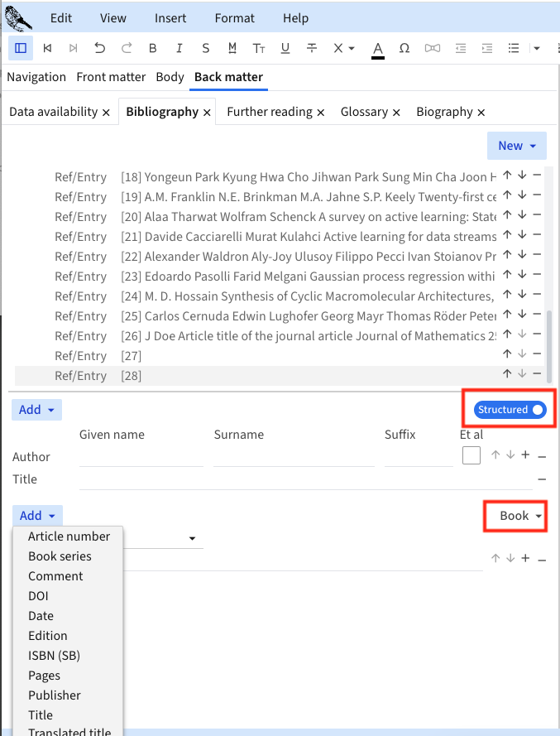Open the text color picker
Image resolution: width=560 pixels, height=736 pixels.
pyautogui.click(x=378, y=48)
